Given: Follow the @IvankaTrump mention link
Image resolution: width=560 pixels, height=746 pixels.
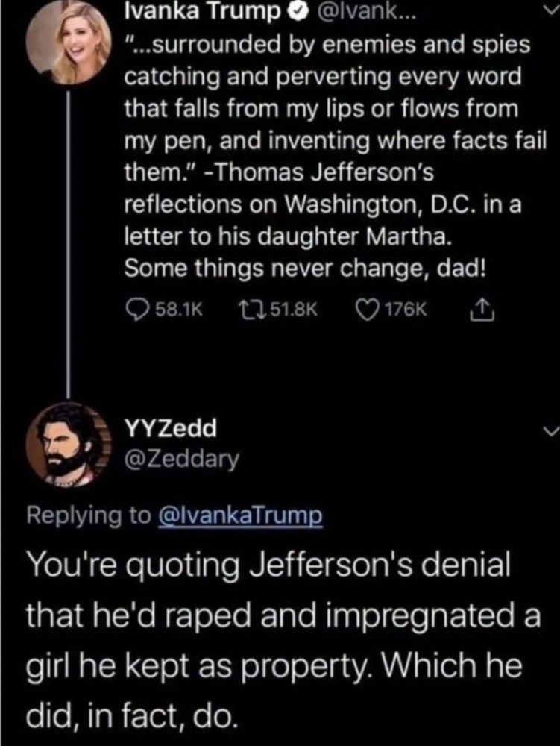Looking at the screenshot, I should pos(242,516).
